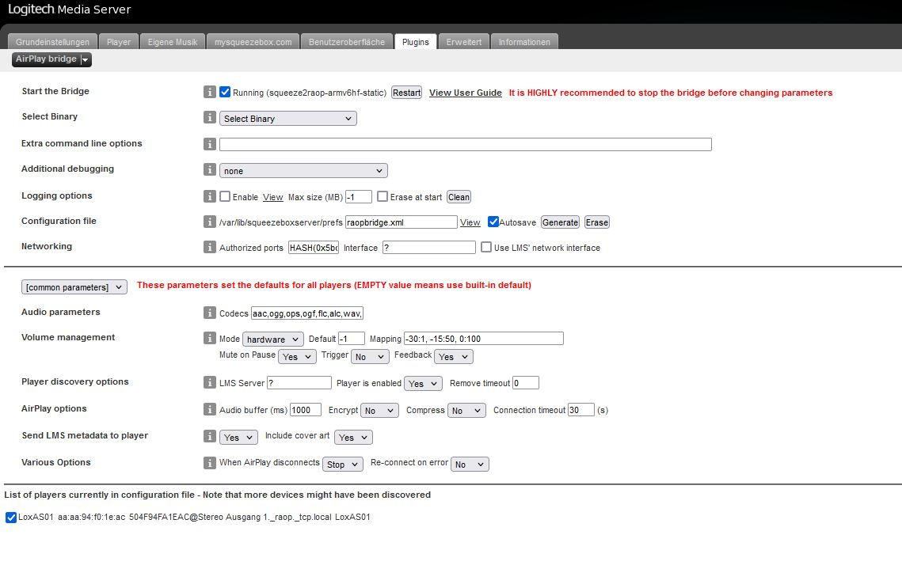Open Additional debugging dropdown set to none
This screenshot has height=588, width=902.
click(303, 171)
